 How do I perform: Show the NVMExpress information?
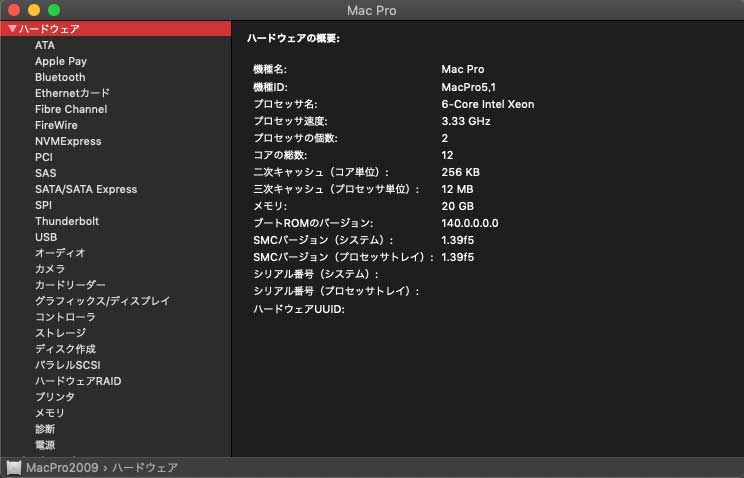68,141
